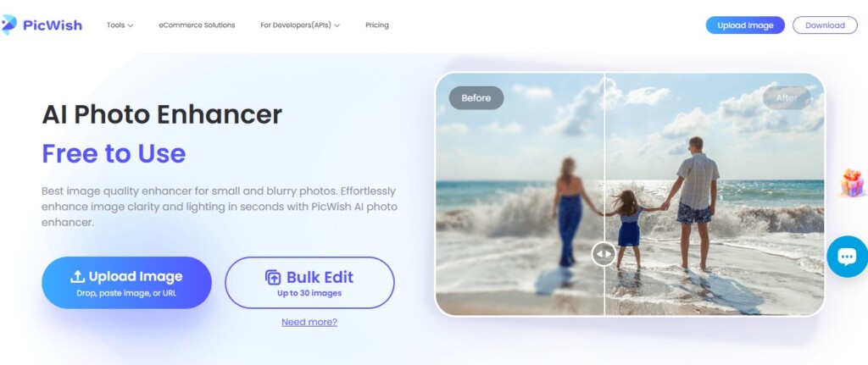Click the chevron next to Tools
The height and width of the screenshot is (365, 868).
[x=130, y=25]
